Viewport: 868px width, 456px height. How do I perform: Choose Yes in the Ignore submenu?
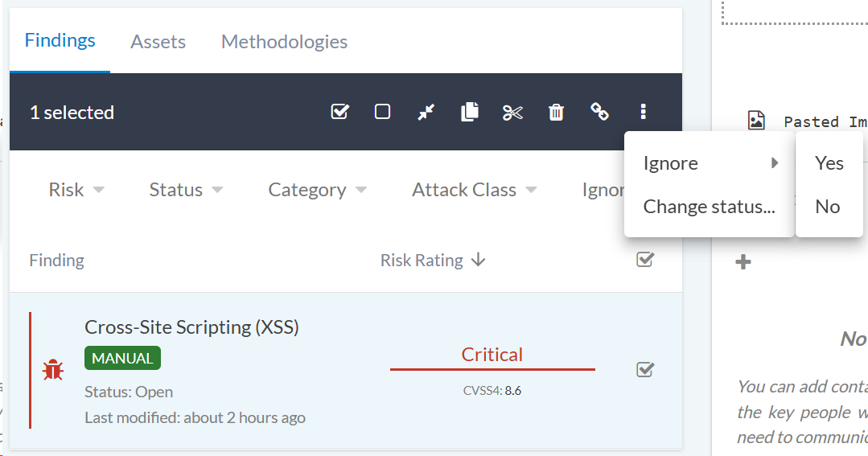tap(829, 163)
